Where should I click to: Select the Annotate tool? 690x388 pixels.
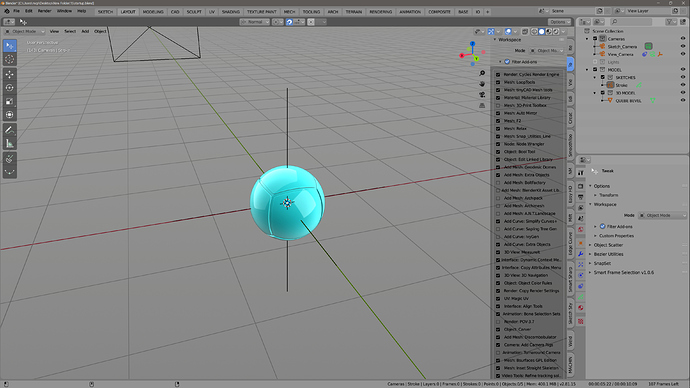[10, 130]
